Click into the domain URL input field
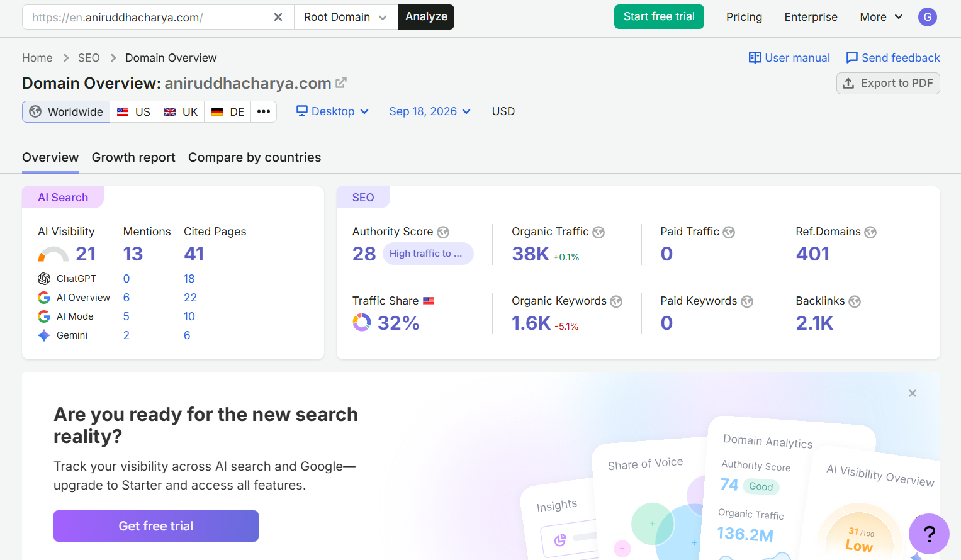The width and height of the screenshot is (961, 560). pyautogui.click(x=148, y=17)
